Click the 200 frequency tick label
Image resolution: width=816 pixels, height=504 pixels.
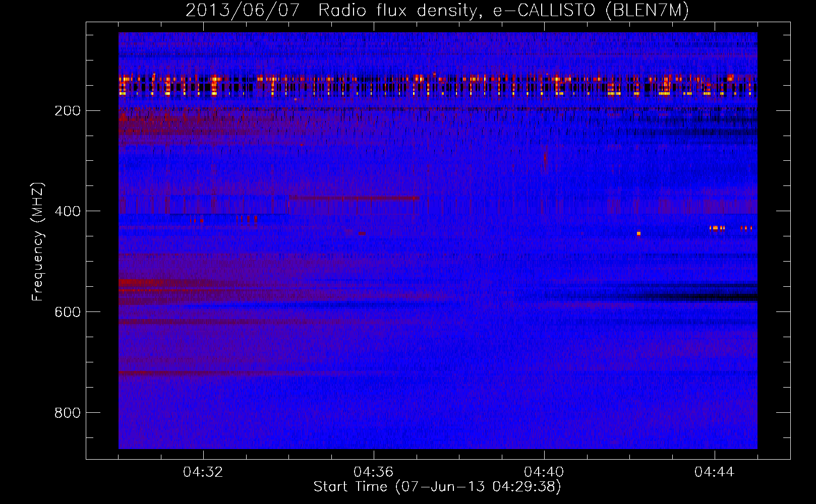68,111
